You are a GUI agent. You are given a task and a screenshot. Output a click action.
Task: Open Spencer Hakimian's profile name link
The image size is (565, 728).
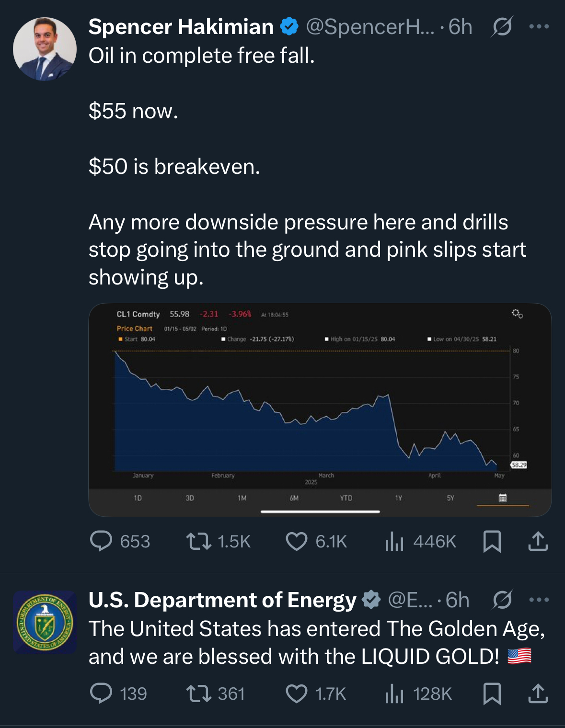181,27
